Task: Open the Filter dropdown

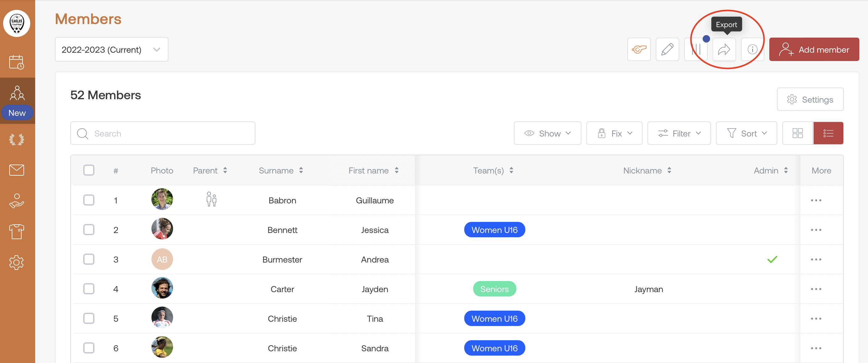Action: pyautogui.click(x=679, y=133)
